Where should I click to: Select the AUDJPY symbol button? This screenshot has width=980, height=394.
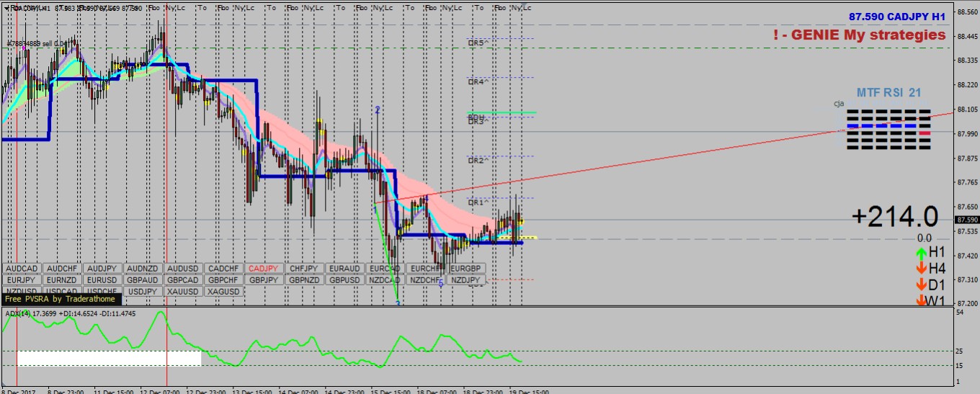click(x=102, y=268)
